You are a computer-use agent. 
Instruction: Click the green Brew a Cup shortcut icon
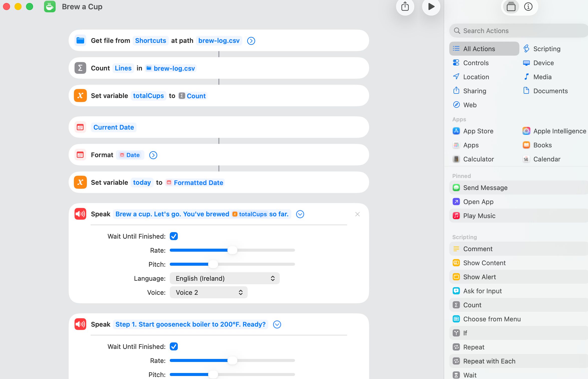tap(50, 7)
